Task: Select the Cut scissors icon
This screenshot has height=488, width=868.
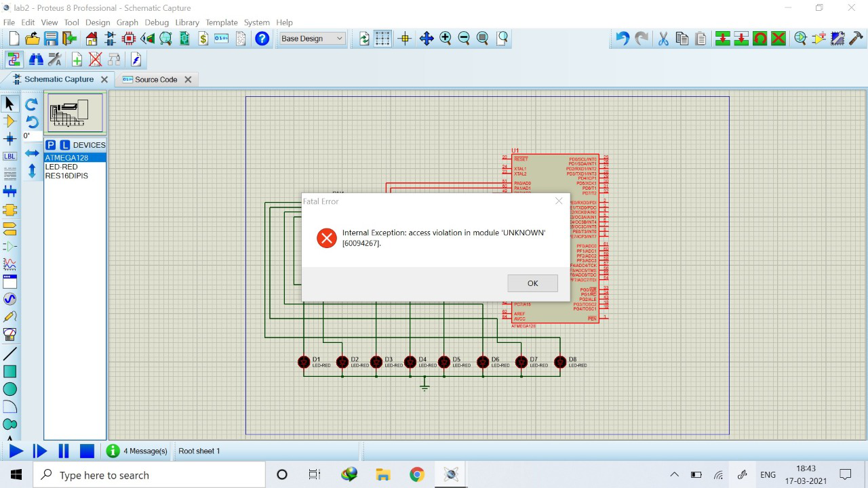Action: [x=663, y=39]
